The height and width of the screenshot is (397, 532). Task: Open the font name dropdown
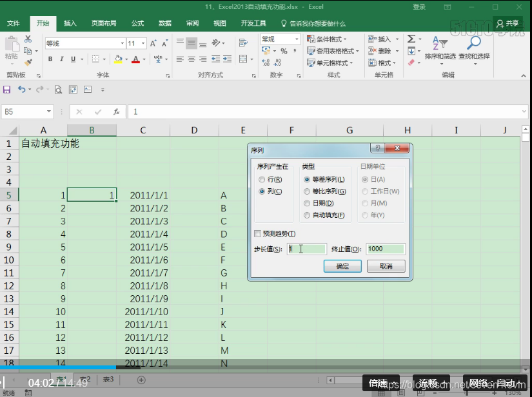point(122,43)
